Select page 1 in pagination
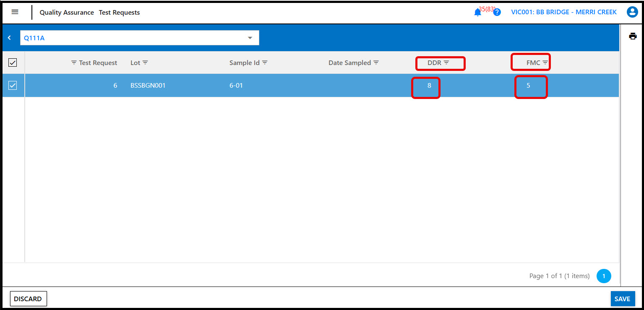This screenshot has height=310, width=644. pyautogui.click(x=604, y=276)
